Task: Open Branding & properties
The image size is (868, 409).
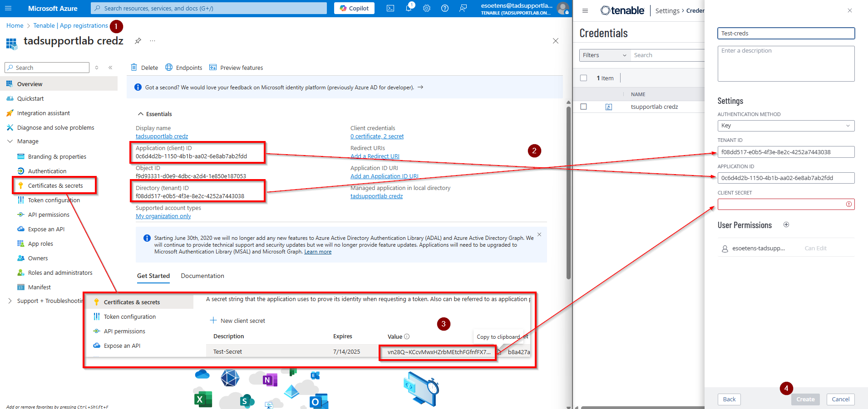Action: pyautogui.click(x=57, y=156)
